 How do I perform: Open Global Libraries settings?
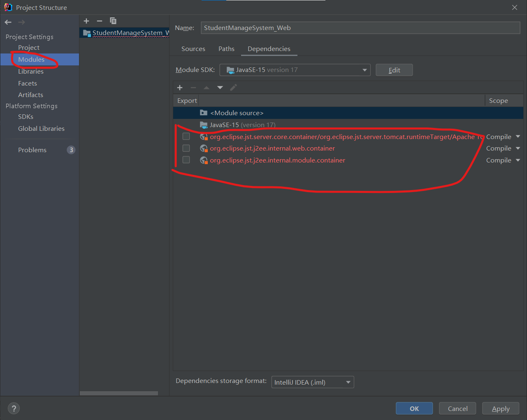(41, 129)
